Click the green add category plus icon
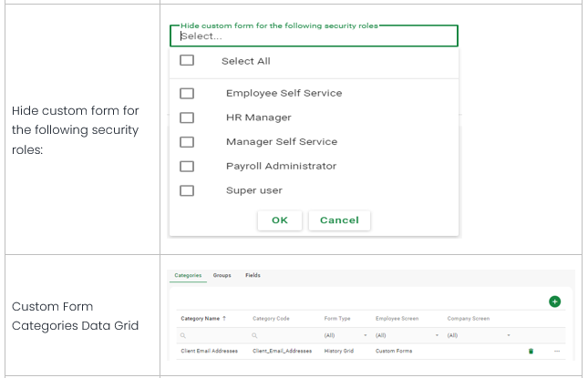 point(554,301)
